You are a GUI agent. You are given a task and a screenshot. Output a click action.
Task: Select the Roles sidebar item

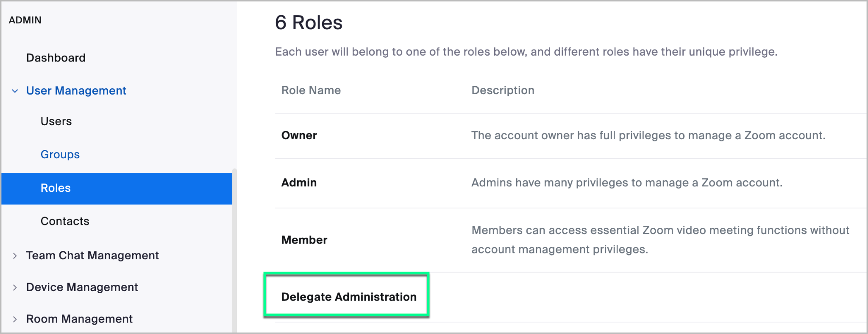(x=56, y=188)
